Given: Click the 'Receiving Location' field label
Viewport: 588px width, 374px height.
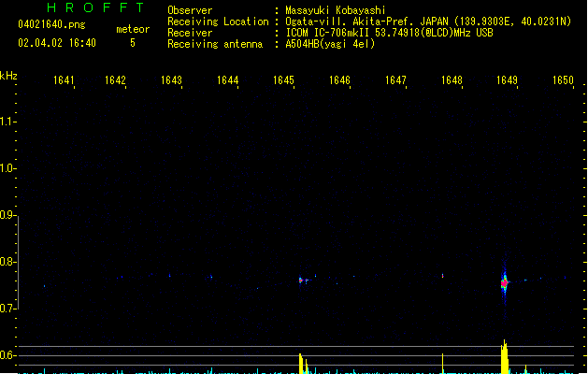Looking at the screenshot, I should click(x=218, y=22).
